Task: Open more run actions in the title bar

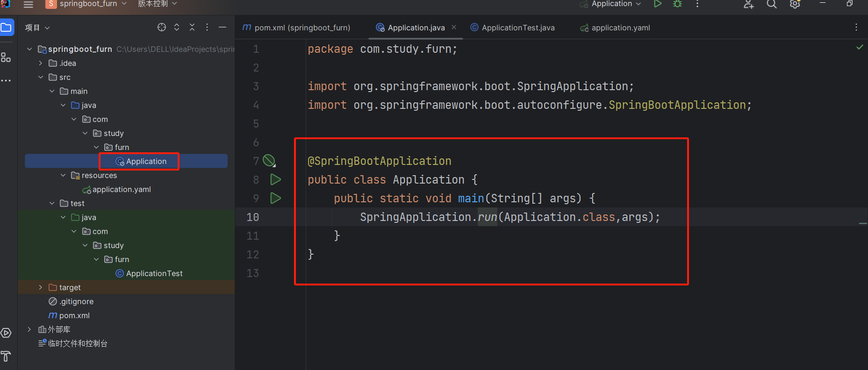Action: pyautogui.click(x=697, y=4)
